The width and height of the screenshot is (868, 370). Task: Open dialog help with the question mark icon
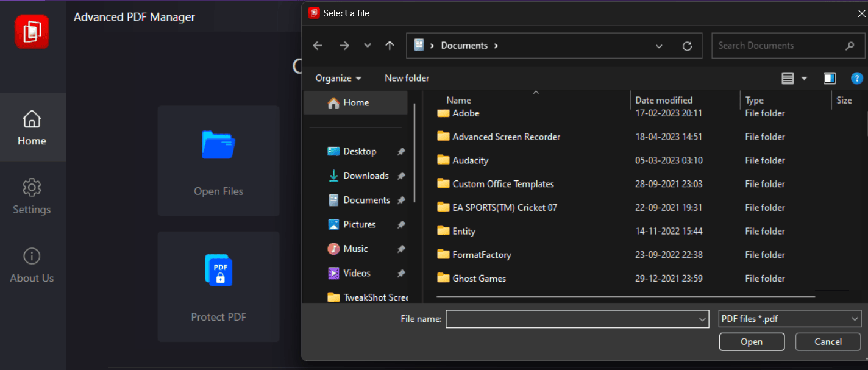click(857, 78)
